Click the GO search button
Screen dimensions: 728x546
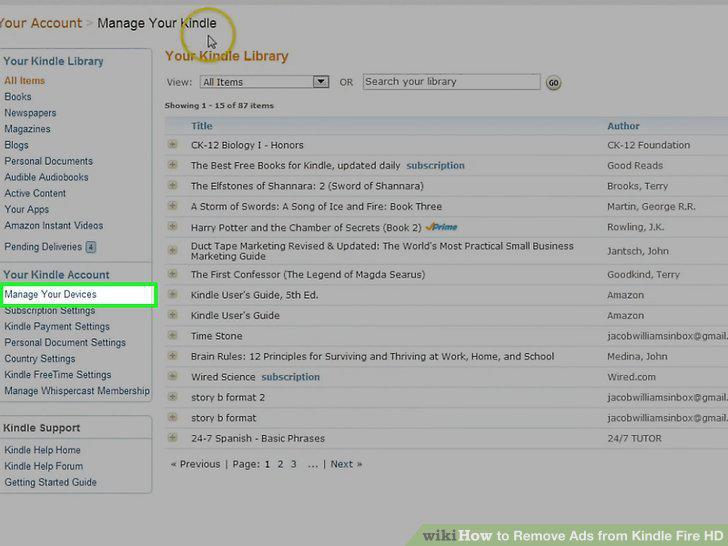[x=553, y=83]
